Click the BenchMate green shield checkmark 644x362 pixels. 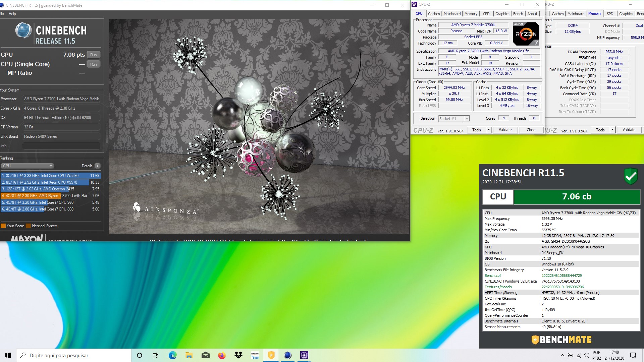(x=631, y=176)
